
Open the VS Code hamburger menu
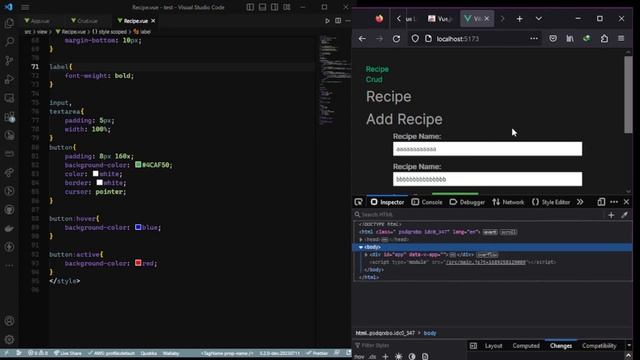[25, 7]
